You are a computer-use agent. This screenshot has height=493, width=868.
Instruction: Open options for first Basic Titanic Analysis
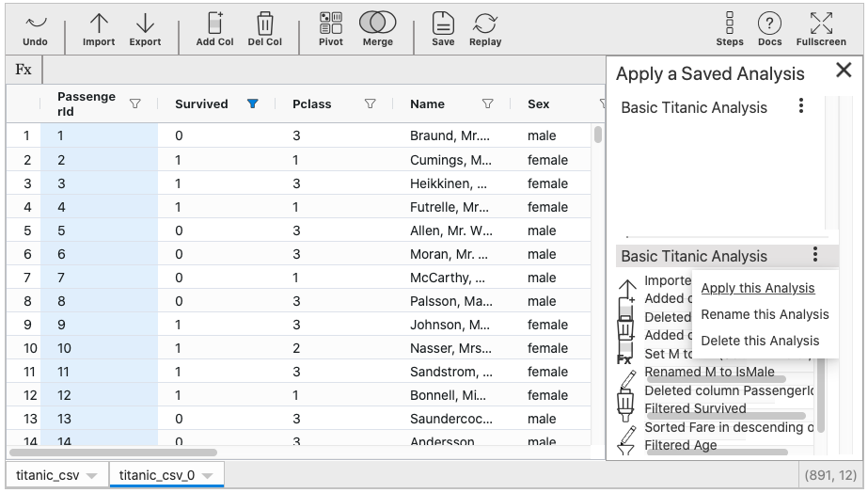801,107
